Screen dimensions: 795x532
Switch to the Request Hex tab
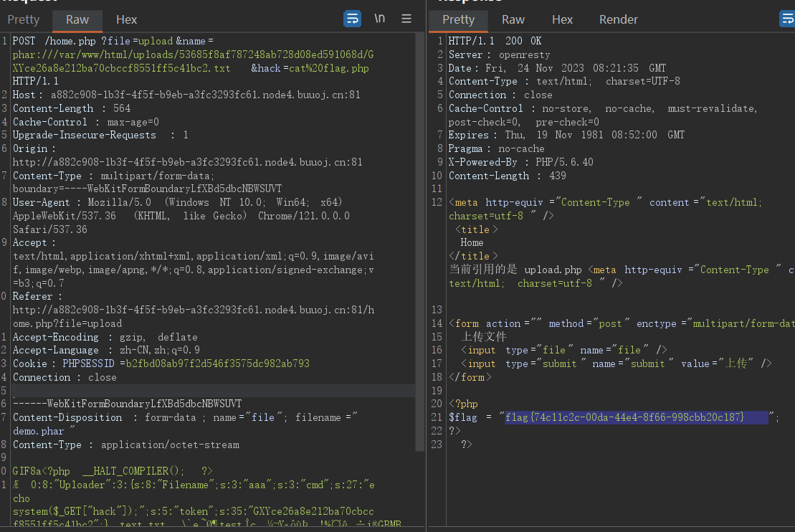126,20
